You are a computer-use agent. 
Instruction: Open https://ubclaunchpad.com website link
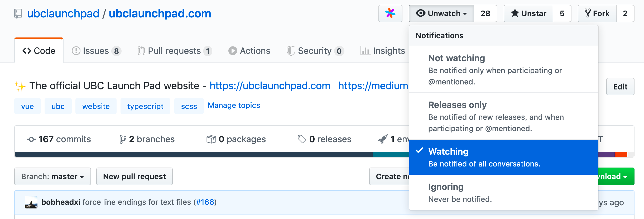click(270, 86)
